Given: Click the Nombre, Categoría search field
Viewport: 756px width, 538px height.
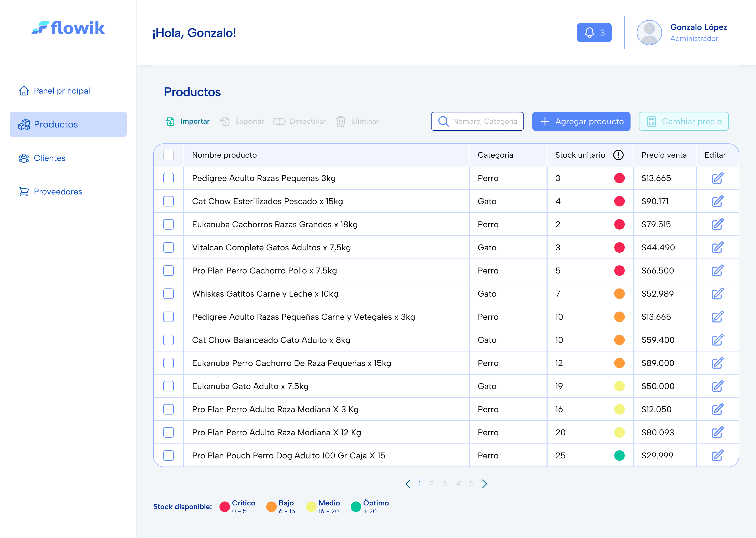Looking at the screenshot, I should point(484,122).
